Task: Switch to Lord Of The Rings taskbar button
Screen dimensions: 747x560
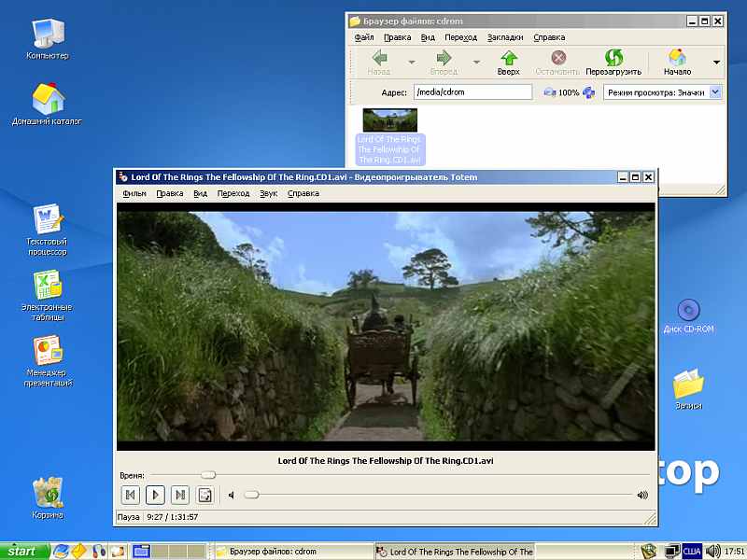Action: [x=455, y=552]
